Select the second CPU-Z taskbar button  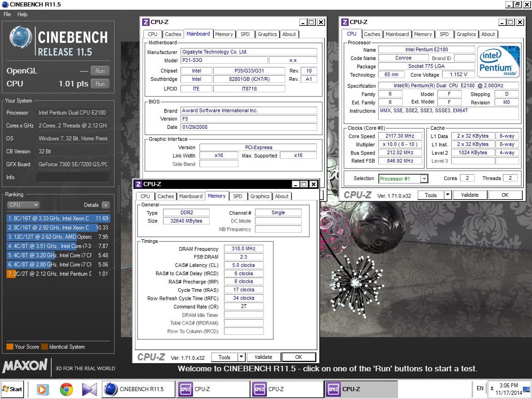[287, 389]
